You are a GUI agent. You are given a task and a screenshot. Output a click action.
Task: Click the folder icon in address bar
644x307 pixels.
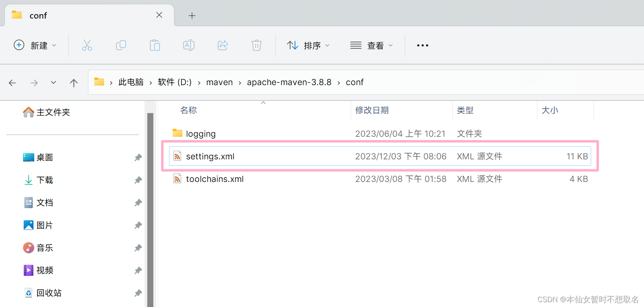(x=99, y=82)
